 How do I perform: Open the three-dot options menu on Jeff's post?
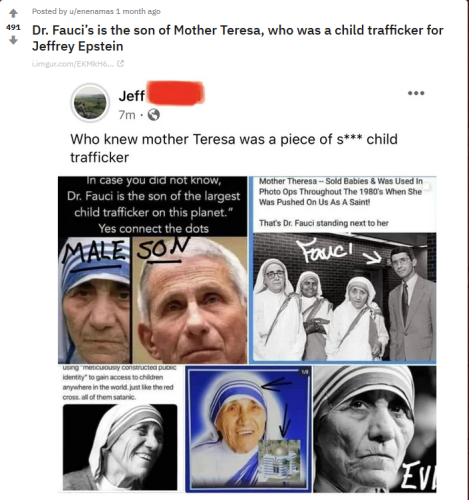416,93
